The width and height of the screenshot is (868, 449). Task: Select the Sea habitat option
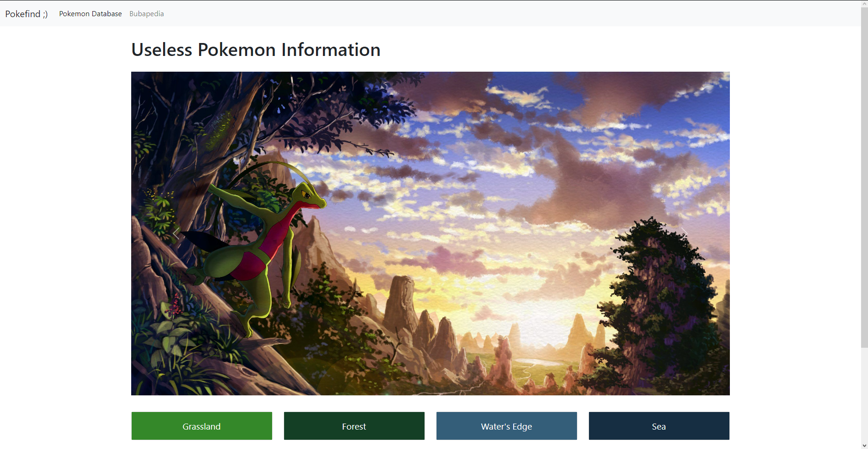click(x=659, y=426)
